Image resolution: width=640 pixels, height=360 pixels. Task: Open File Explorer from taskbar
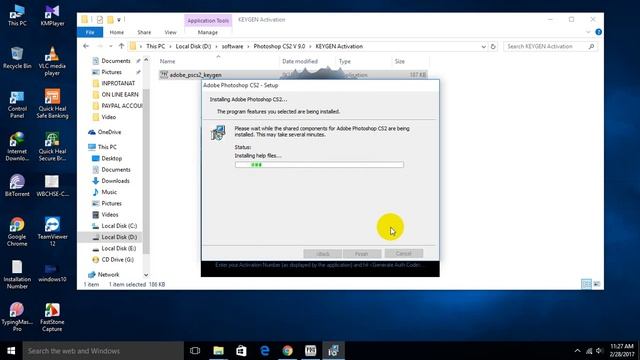[218, 351]
